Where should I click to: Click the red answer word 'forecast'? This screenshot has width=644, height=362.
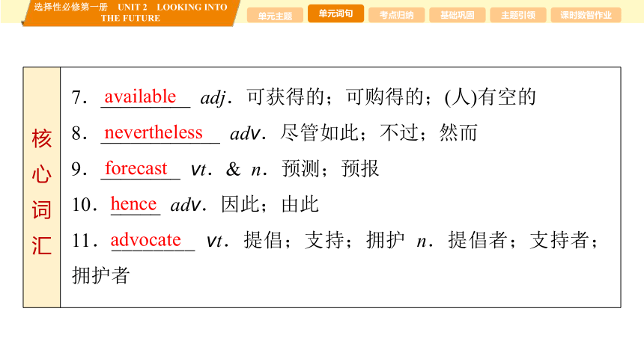pyautogui.click(x=136, y=168)
